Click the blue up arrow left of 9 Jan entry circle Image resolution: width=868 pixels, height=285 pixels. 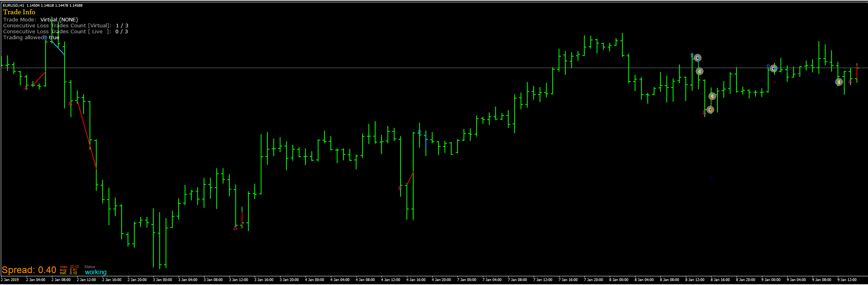point(768,66)
